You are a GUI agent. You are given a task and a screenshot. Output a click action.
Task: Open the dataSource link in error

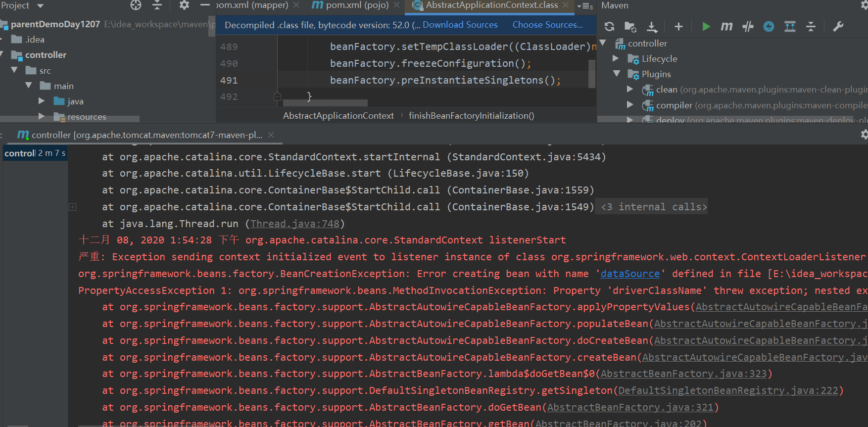coord(630,274)
